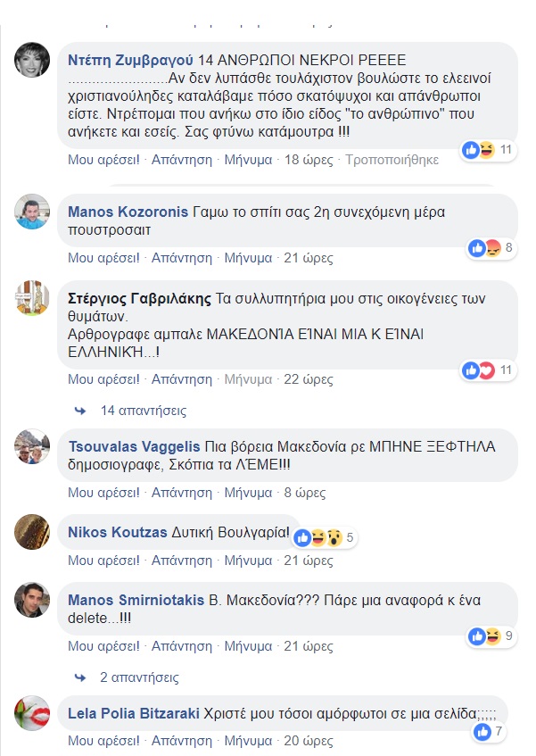Click reaction icons on Ντέπη Ζυμβραγού's comment
Image resolution: width=536 pixels, height=756 pixels.
(479, 150)
